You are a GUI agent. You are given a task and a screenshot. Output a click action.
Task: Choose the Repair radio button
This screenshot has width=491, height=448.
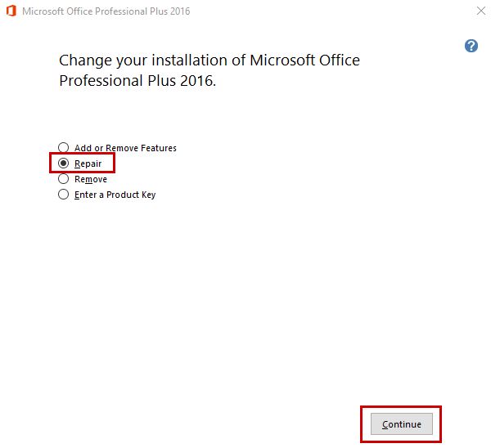[x=63, y=164]
